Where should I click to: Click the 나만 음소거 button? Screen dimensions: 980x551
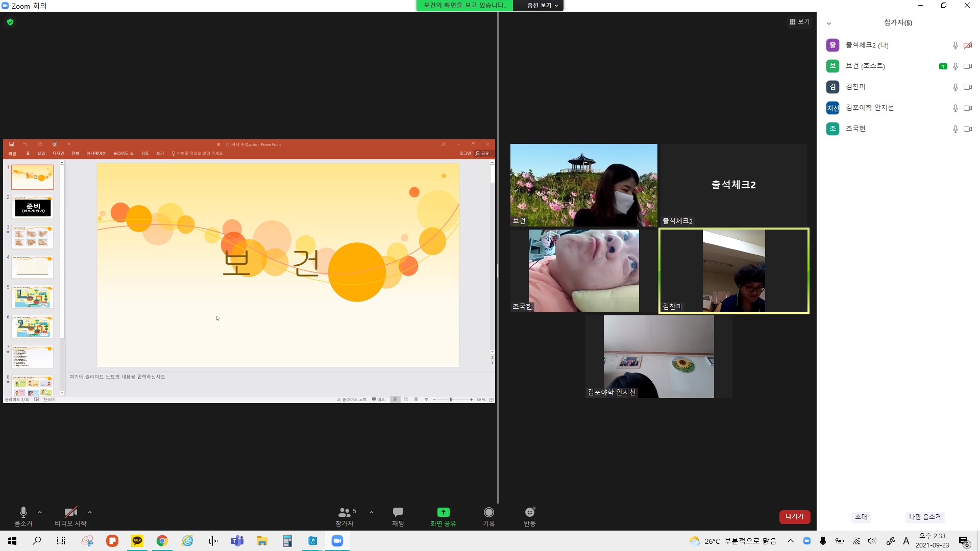pos(924,517)
